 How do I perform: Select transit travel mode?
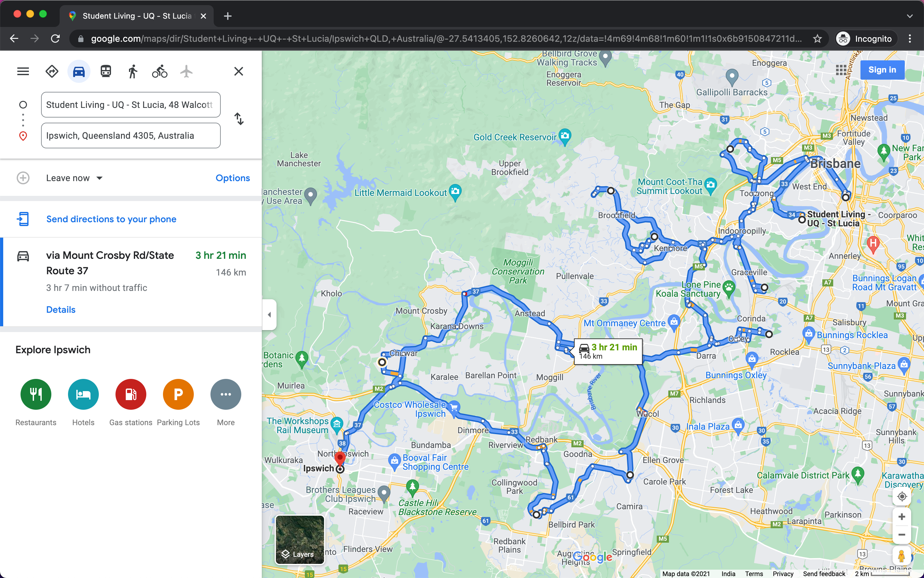(106, 72)
